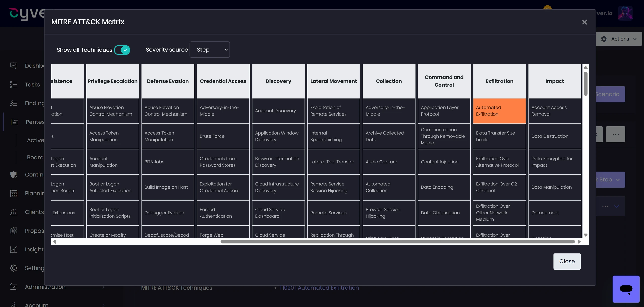
Task: Click the matrix vertical scroll down arrow
Action: coord(586,235)
